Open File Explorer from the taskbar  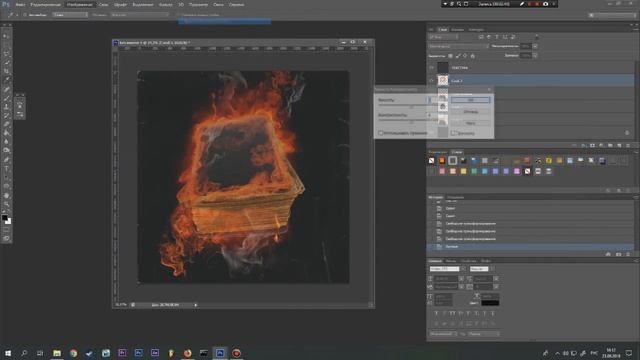pyautogui.click(x=57, y=353)
